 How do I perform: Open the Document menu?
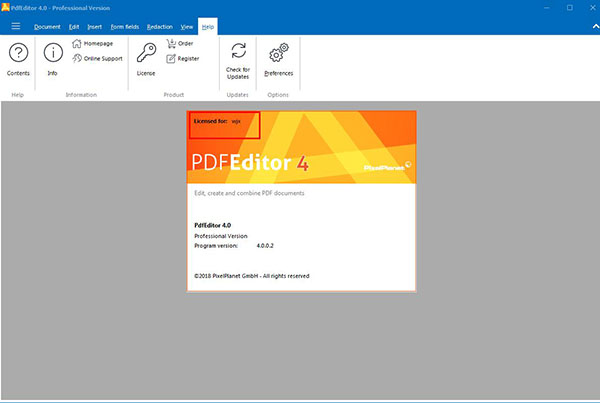(x=47, y=27)
